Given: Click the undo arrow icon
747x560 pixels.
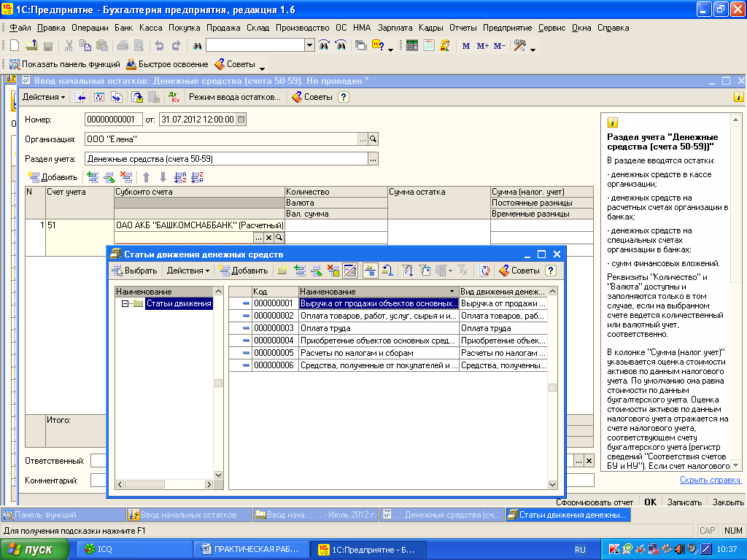Looking at the screenshot, I should coord(159,46).
